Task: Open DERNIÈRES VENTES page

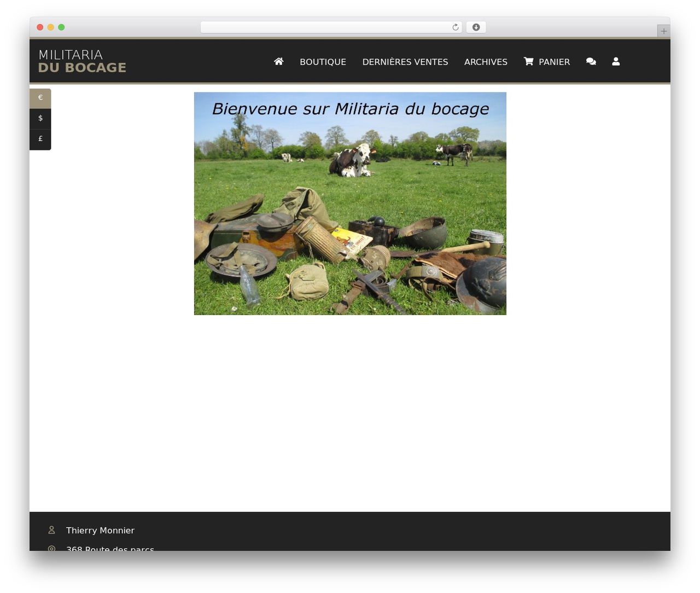Action: point(405,62)
